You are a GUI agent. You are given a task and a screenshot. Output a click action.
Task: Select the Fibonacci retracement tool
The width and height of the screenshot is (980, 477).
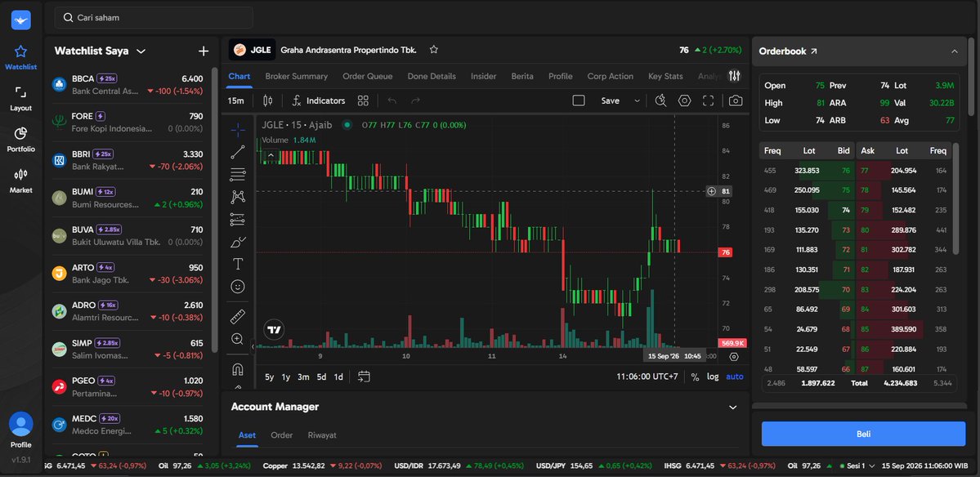[238, 174]
